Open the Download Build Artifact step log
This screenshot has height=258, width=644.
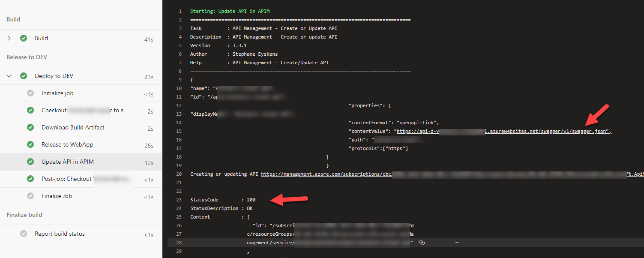(73, 127)
